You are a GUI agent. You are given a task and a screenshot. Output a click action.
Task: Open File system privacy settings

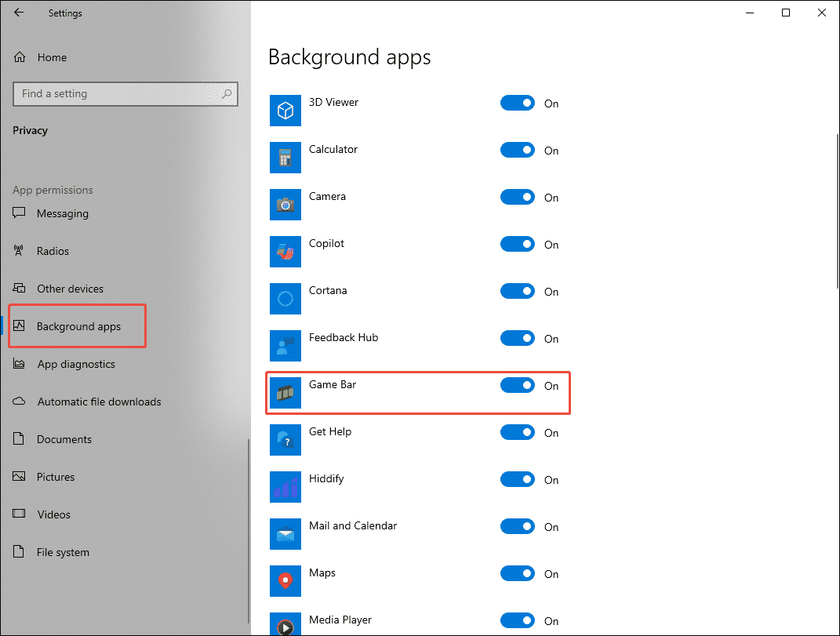[63, 552]
